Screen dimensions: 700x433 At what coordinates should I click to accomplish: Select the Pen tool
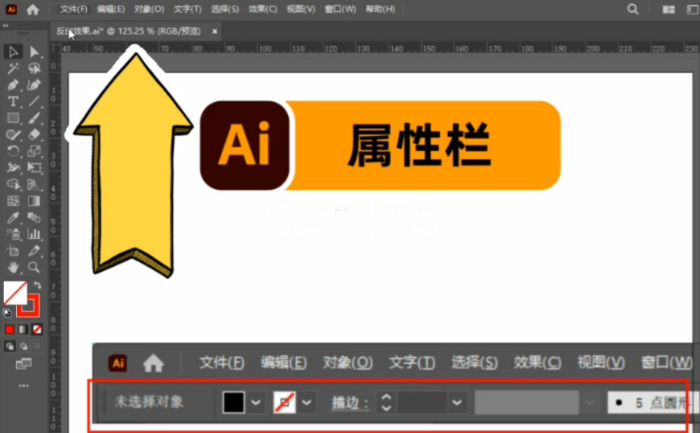tap(13, 85)
